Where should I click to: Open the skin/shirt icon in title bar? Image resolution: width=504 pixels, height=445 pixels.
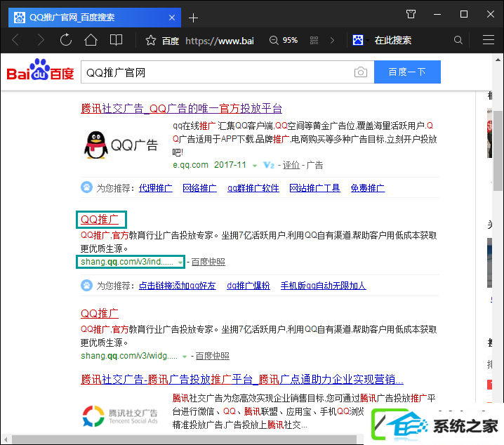click(411, 14)
